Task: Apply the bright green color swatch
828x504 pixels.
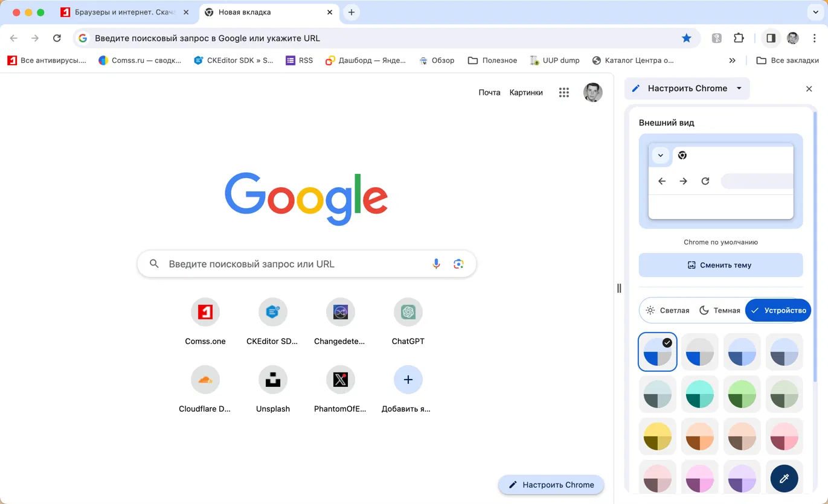Action: (x=742, y=394)
